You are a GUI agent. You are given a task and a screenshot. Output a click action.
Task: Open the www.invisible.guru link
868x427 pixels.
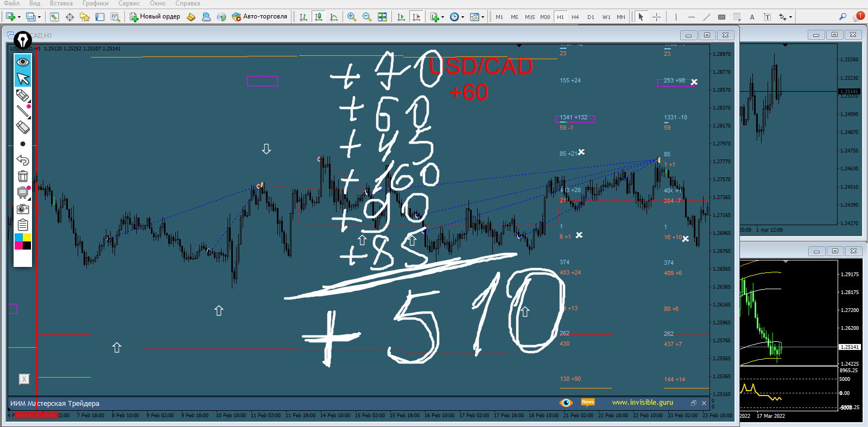click(642, 403)
